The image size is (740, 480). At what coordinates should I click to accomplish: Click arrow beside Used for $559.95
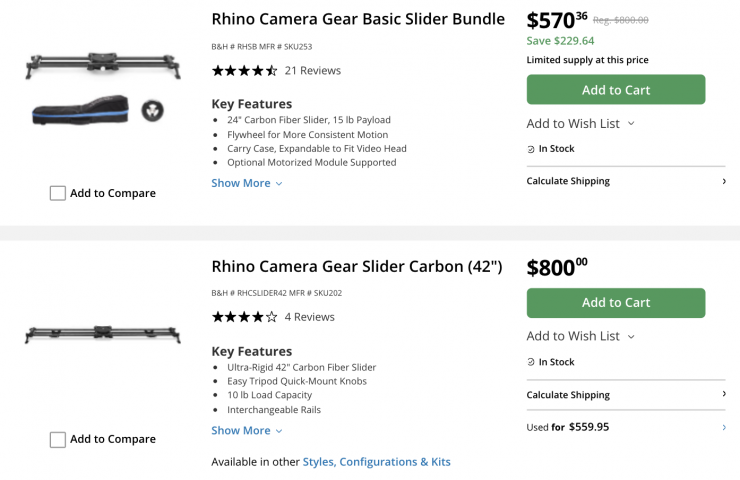coord(723,427)
